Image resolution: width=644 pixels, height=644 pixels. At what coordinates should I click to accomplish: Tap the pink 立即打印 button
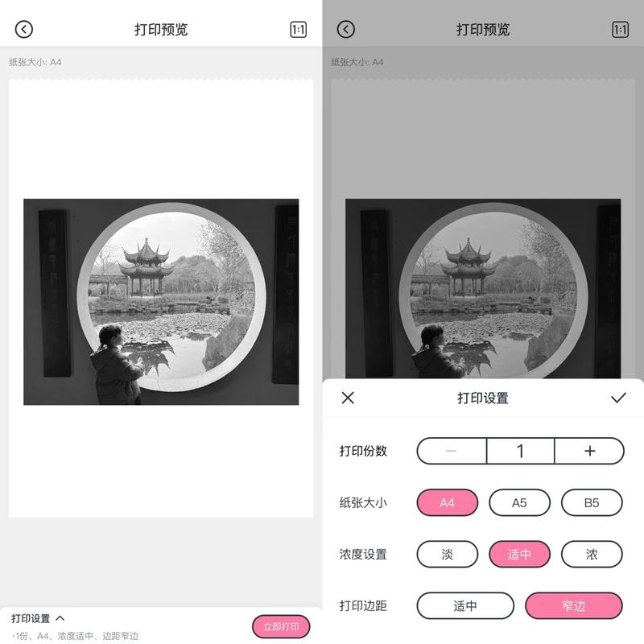281,627
